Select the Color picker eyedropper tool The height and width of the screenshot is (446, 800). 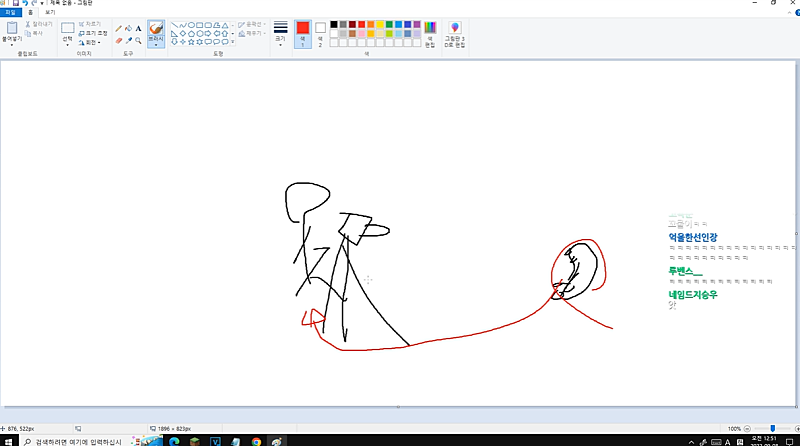tap(128, 41)
